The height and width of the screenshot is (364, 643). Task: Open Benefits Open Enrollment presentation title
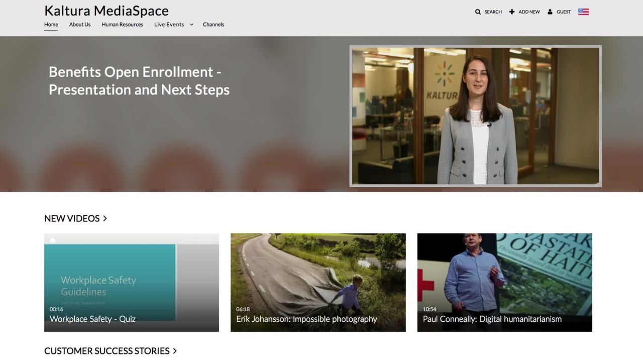139,81
